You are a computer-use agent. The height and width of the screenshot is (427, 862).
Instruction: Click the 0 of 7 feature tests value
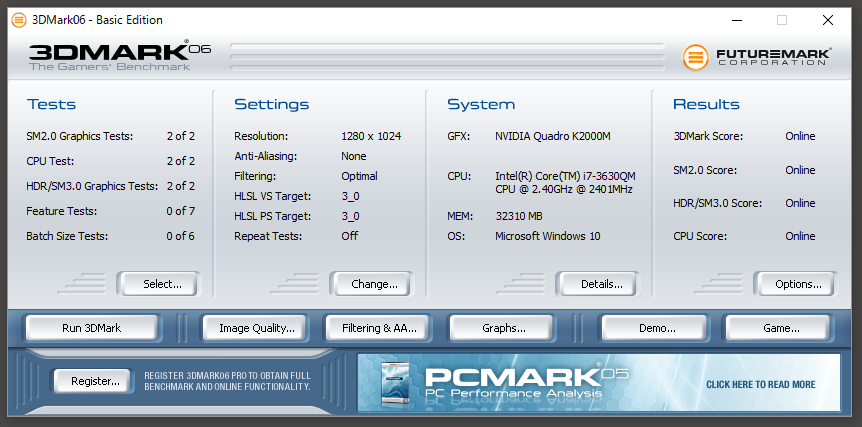click(181, 211)
